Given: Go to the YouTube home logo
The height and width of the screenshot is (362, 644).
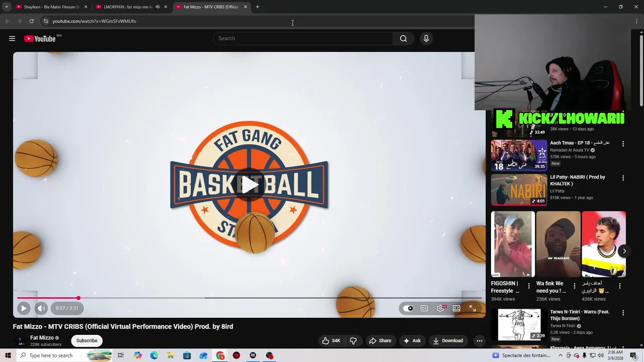Looking at the screenshot, I should 40,39.
